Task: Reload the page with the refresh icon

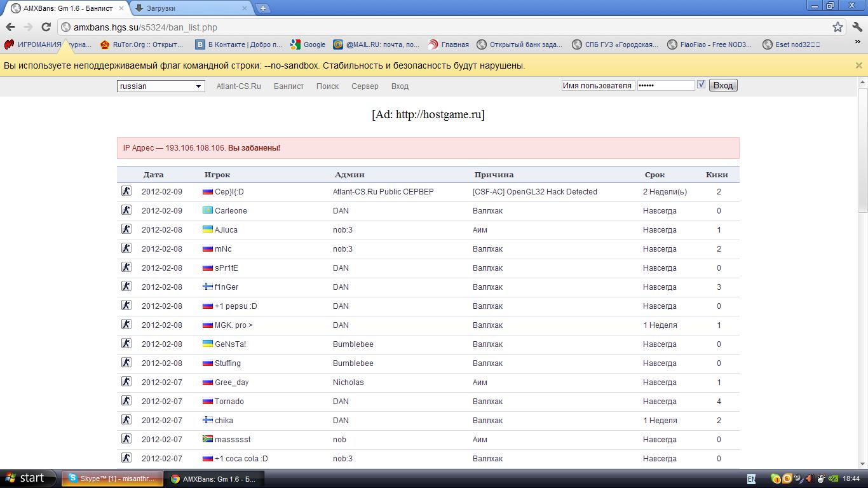Action: [x=46, y=27]
